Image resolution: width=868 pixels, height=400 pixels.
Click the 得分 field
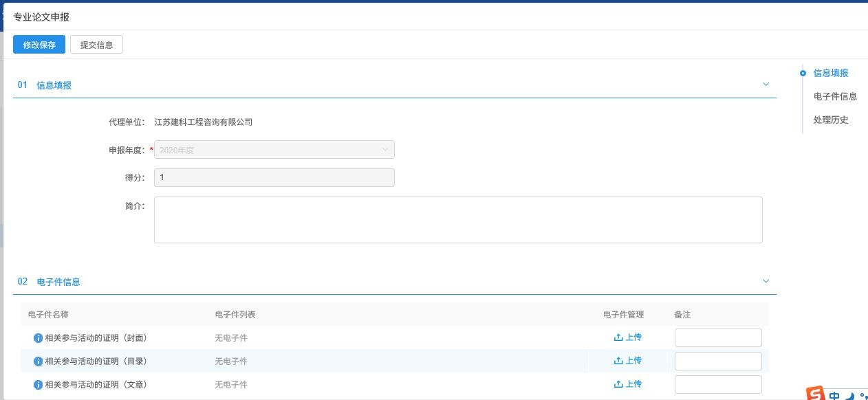point(274,177)
